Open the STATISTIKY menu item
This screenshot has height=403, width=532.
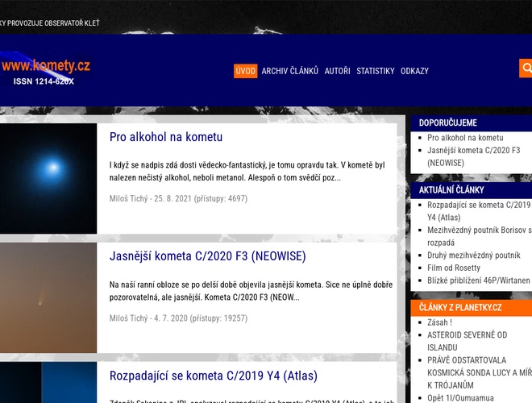[376, 71]
